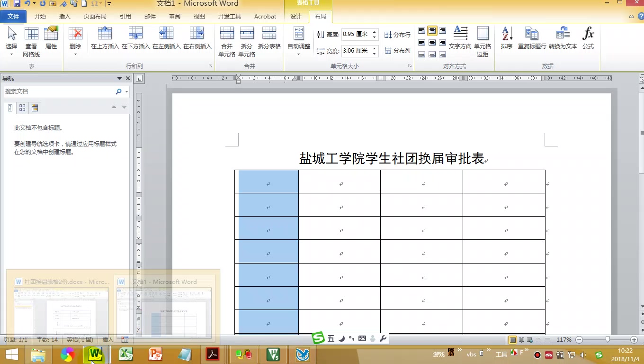644x364 pixels.
Task: Click the cell height field 0.95 厘米
Action: tap(356, 34)
